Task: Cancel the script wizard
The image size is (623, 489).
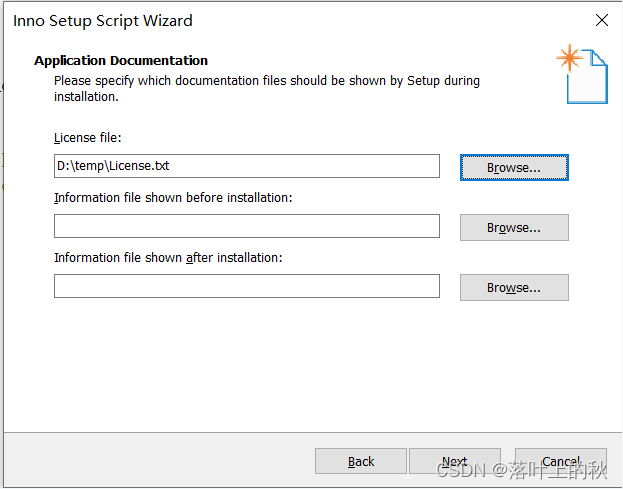Action: click(561, 461)
